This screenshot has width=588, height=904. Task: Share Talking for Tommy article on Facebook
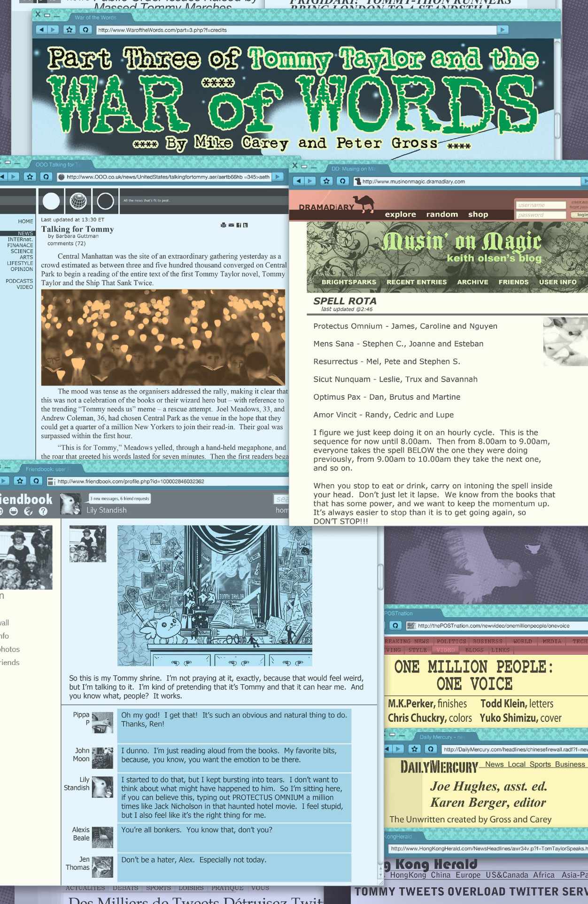239,225
